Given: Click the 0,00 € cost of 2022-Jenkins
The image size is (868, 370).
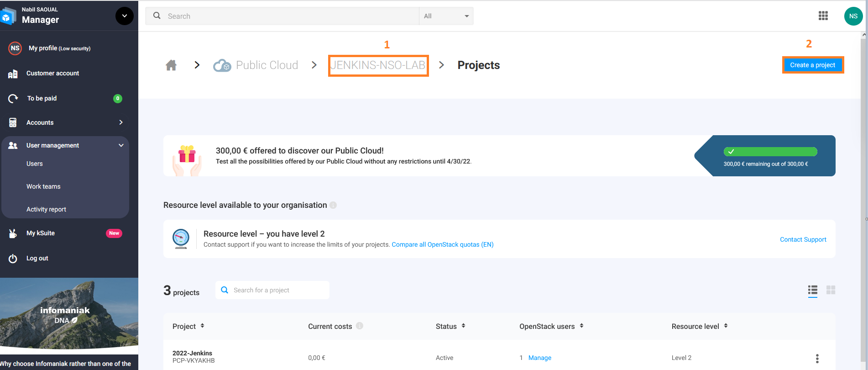Looking at the screenshot, I should pyautogui.click(x=317, y=358).
